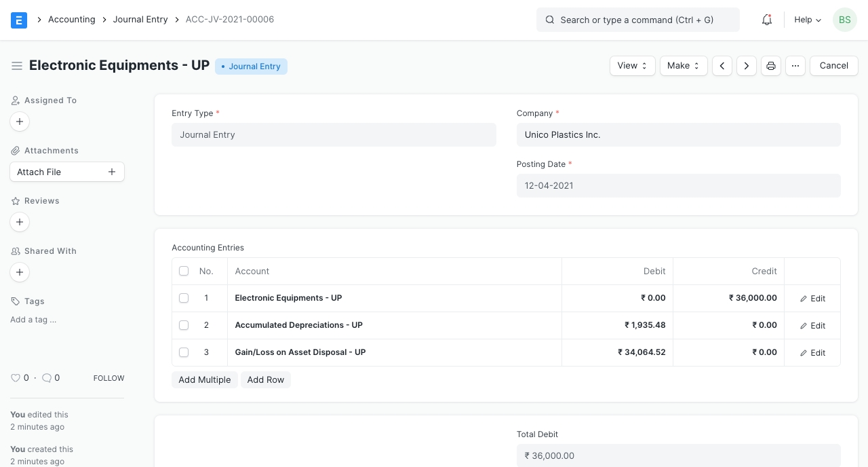
Task: Click the Cancel button
Action: [x=833, y=66]
